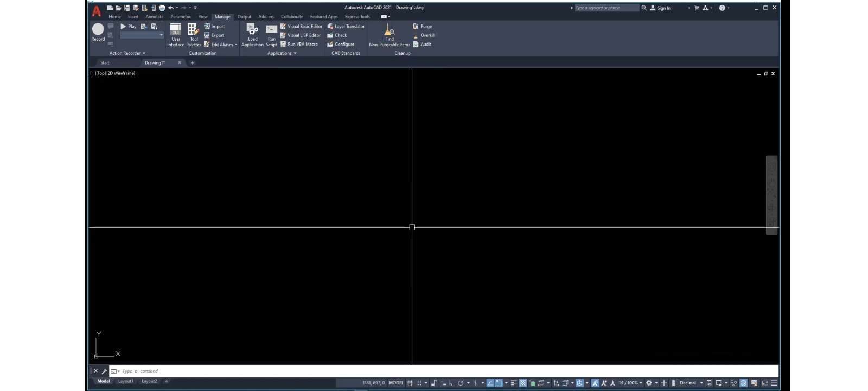Screen dimensions: 868x391
Task: Switch to the Annotate ribbon tab
Action: click(x=155, y=17)
